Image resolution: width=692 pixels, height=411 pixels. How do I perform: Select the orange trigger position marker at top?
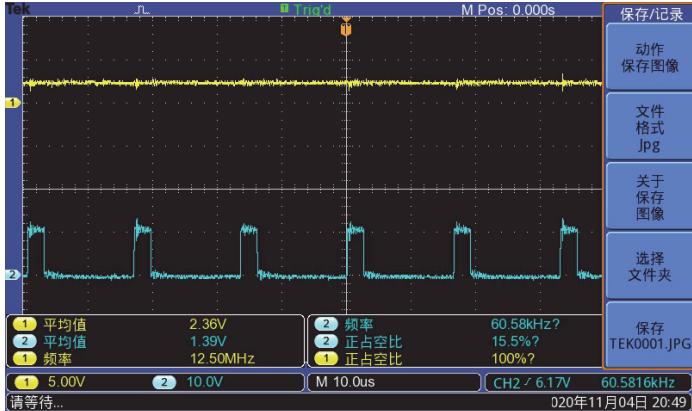(x=346, y=28)
